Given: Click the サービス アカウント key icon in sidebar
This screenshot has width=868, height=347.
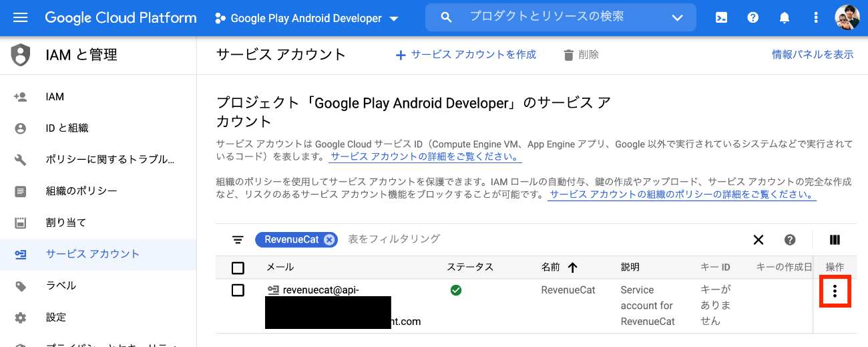Looking at the screenshot, I should tap(21, 255).
